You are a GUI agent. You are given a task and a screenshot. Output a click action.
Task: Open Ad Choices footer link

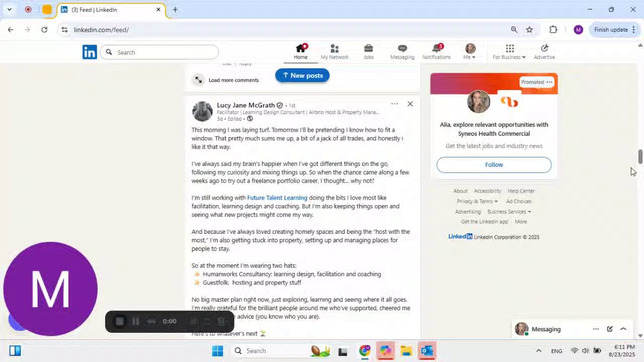[519, 201]
